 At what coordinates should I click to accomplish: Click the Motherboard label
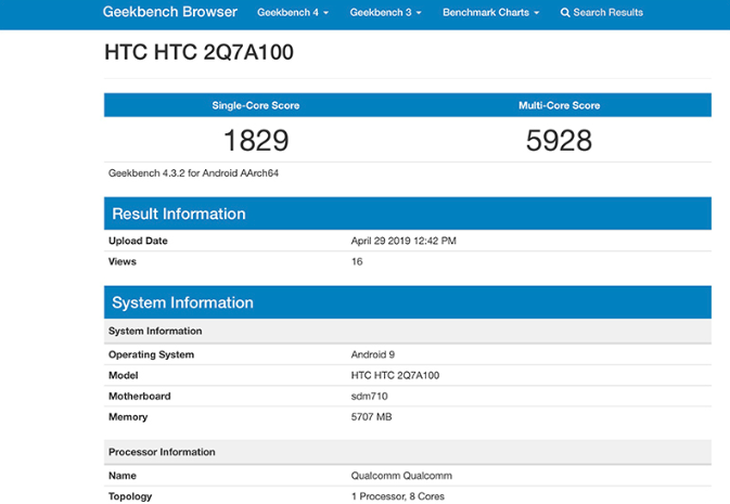pos(139,396)
